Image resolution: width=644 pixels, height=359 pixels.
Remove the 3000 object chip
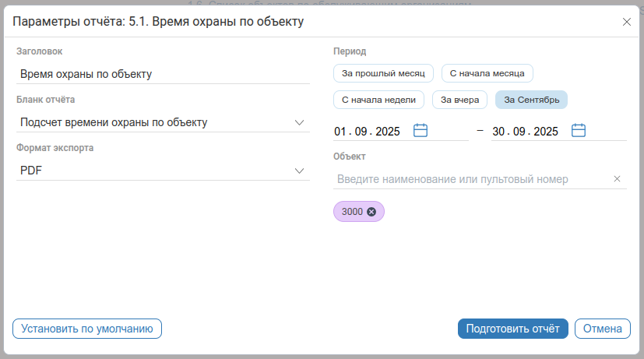371,212
